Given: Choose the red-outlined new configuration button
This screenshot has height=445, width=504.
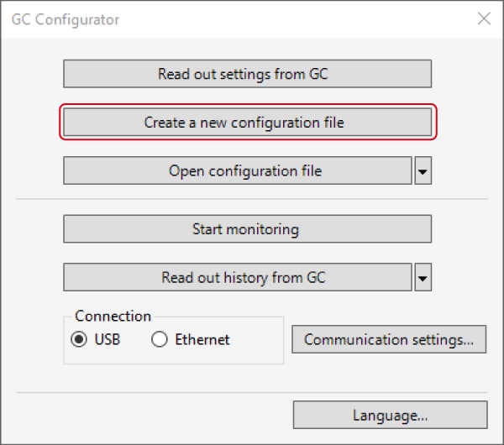Looking at the screenshot, I should point(247,122).
